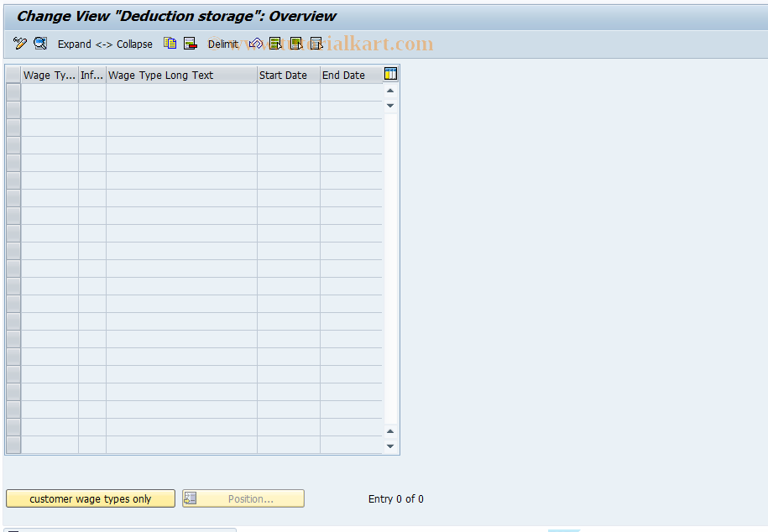Viewport: 768px width, 532px height.
Task: Click the Start Date column header
Action: (289, 75)
